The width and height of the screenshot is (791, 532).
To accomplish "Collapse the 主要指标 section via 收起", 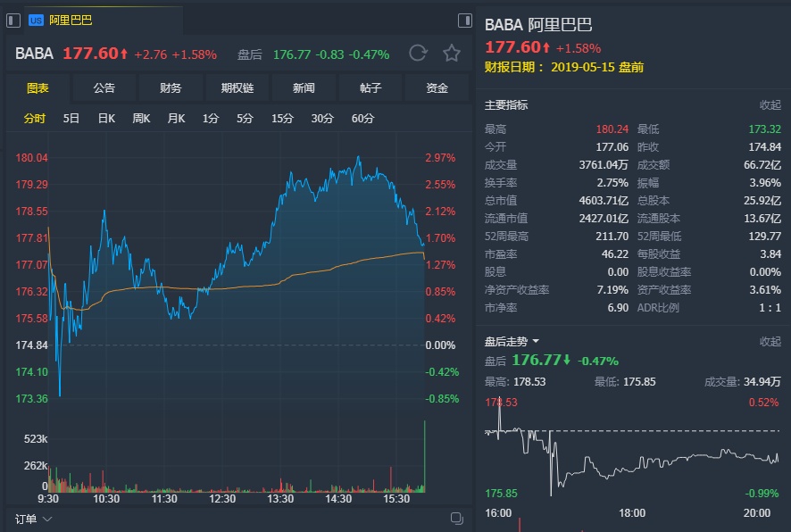I will [770, 104].
